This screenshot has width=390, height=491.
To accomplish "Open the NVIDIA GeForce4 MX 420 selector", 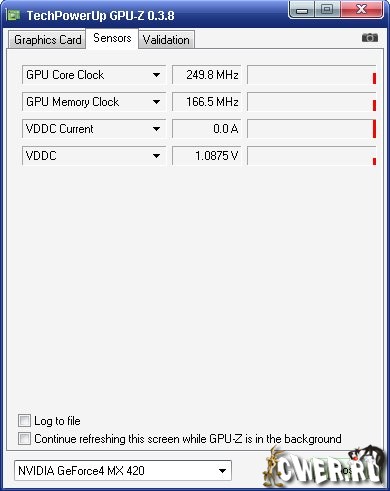I will 123,471.
